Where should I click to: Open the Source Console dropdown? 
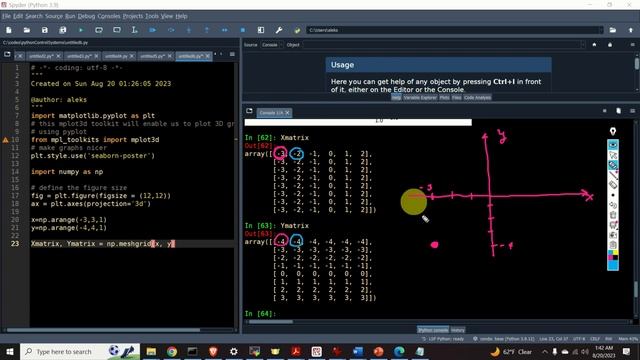(x=272, y=45)
